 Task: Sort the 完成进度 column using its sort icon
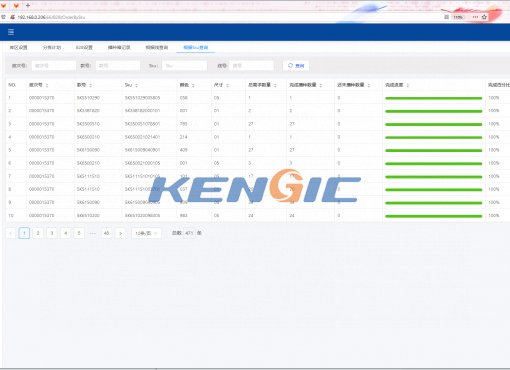tap(408, 85)
